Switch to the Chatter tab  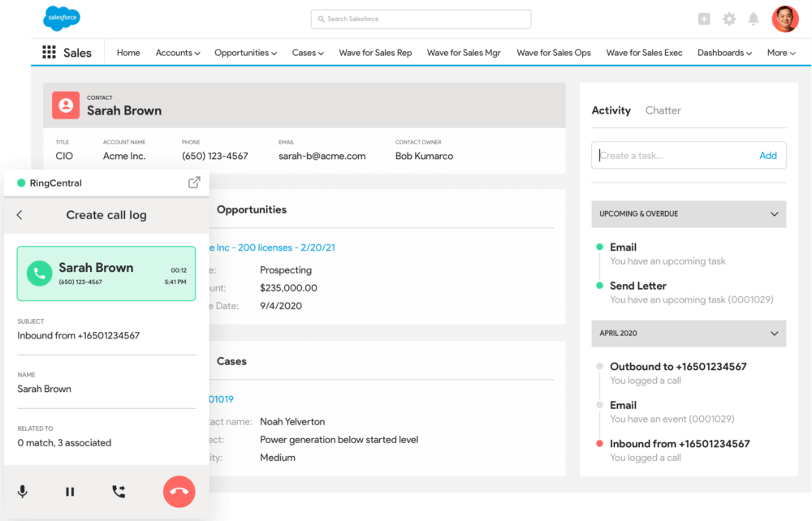[663, 110]
